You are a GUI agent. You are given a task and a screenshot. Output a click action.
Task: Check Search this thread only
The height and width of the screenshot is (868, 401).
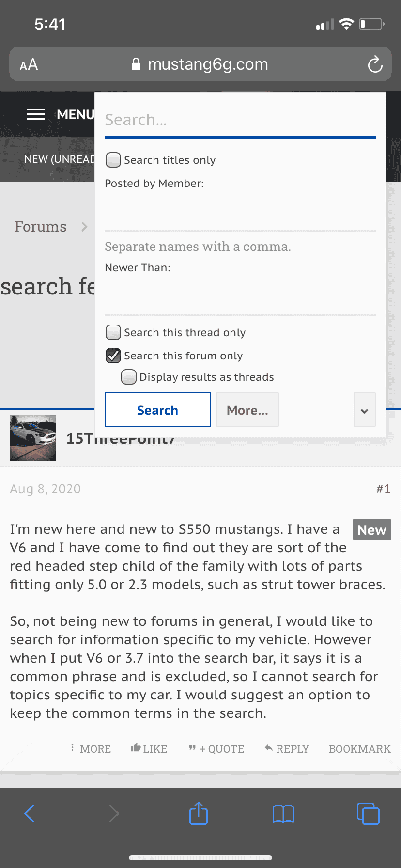(113, 332)
